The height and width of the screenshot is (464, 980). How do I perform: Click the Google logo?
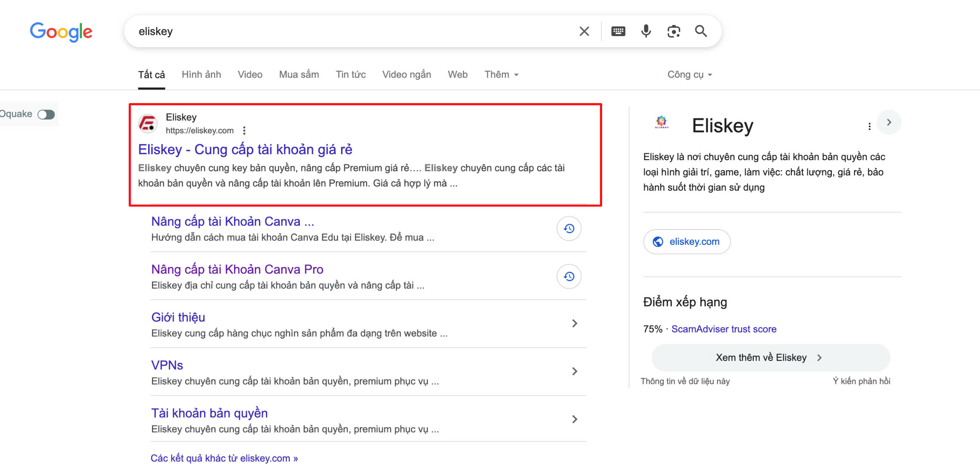pos(61,32)
